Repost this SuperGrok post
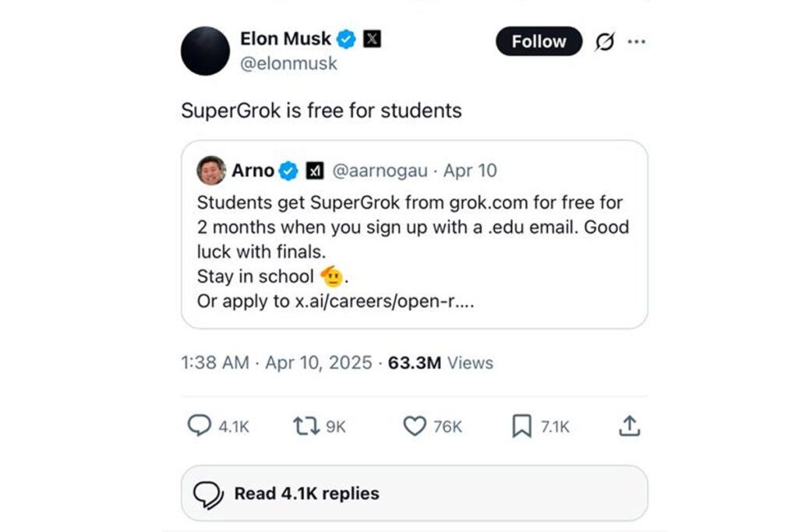Screen dimensions: 798x532 304,426
